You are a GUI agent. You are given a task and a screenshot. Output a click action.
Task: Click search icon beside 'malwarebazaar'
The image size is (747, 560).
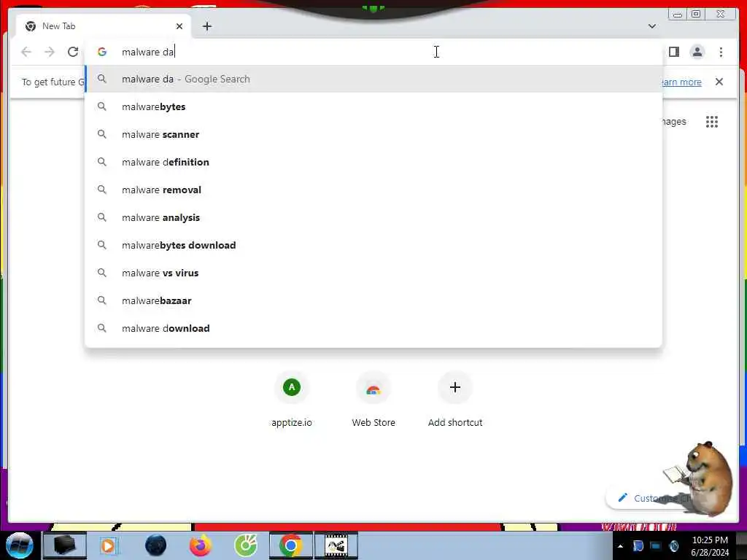click(x=102, y=300)
